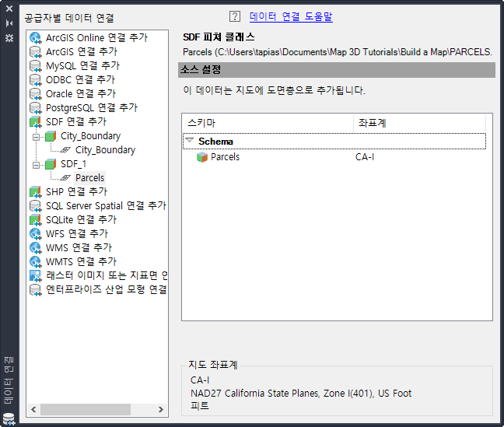
Task: Select the Parcels item in the tree
Action: pos(90,178)
